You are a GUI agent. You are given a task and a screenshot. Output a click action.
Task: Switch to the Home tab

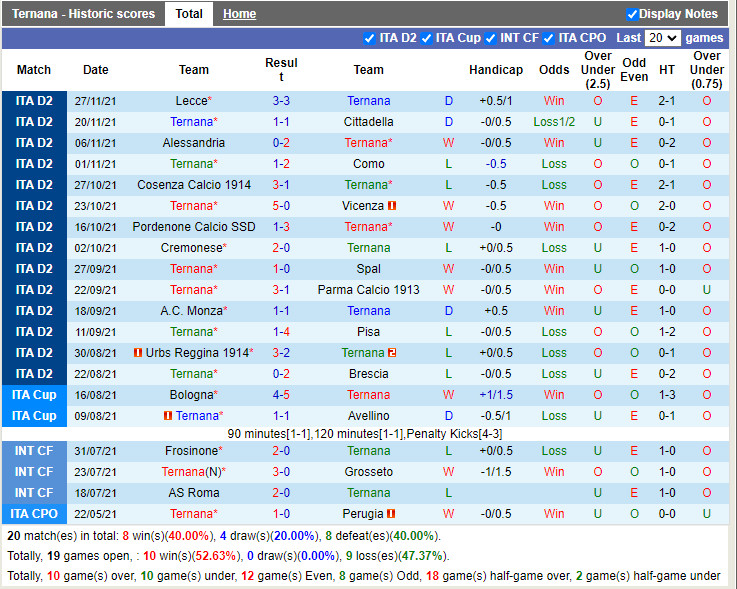click(x=239, y=14)
